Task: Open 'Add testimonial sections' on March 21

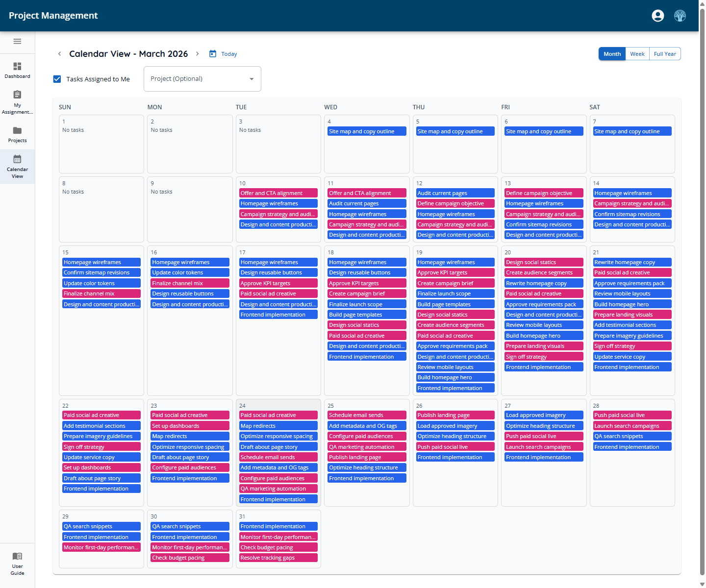Action: click(x=632, y=325)
